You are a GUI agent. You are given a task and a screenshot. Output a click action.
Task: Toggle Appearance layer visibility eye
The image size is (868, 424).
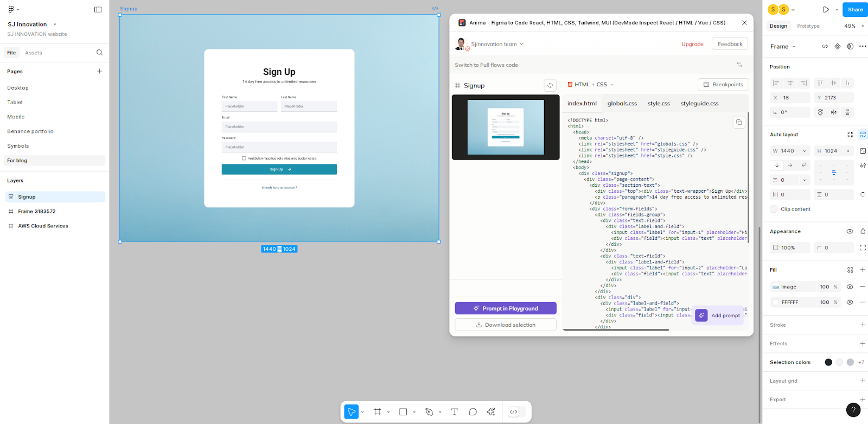tap(850, 231)
